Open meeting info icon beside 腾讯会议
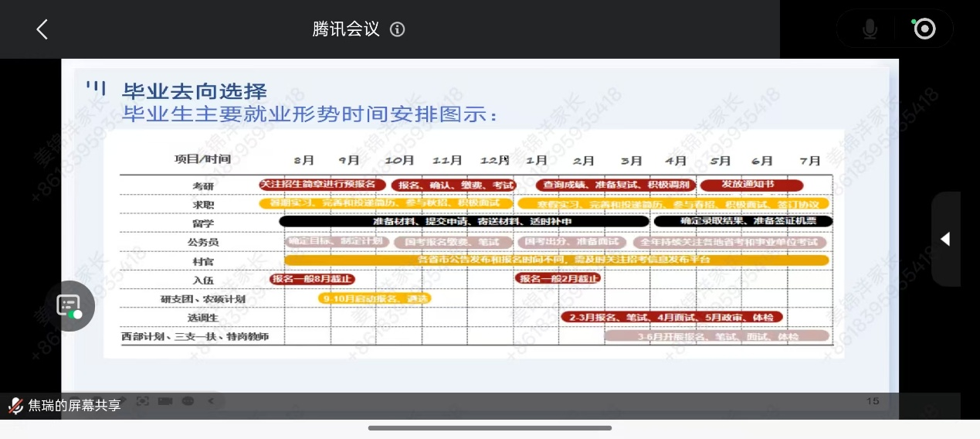 tap(398, 29)
